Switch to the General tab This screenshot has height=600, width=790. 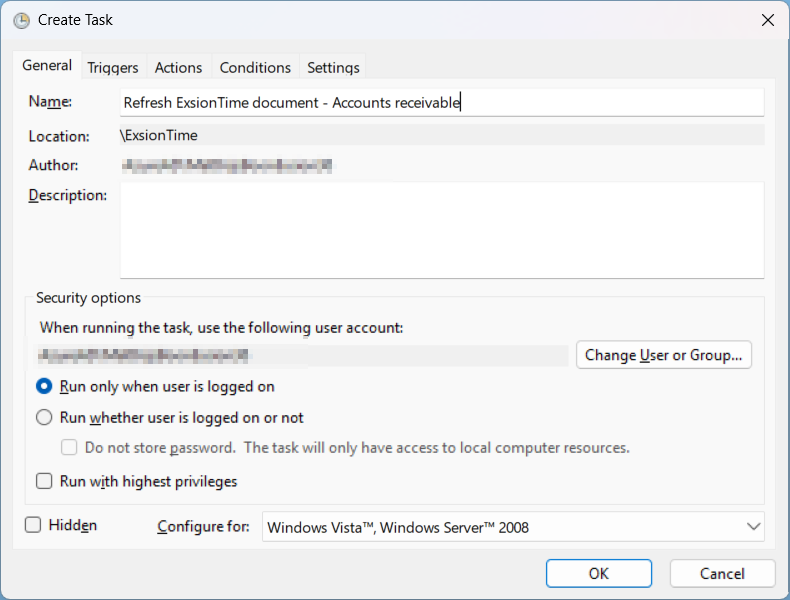point(47,66)
